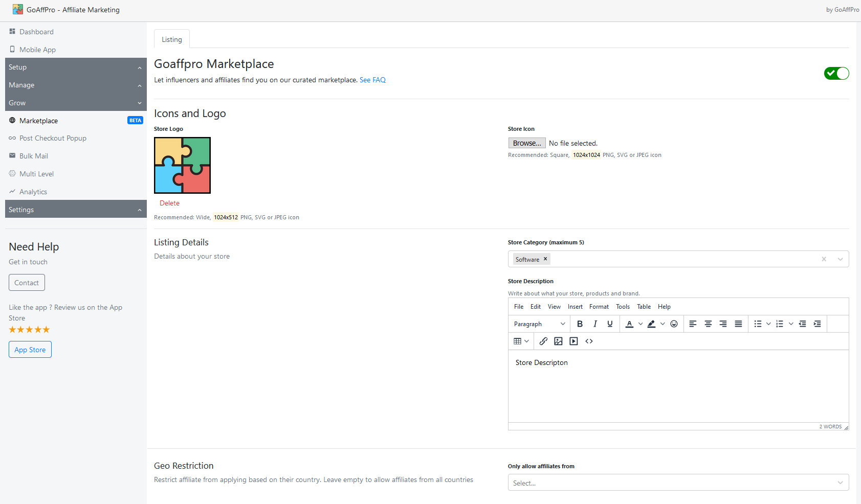
Task: Align text left in editor
Action: [x=693, y=324]
